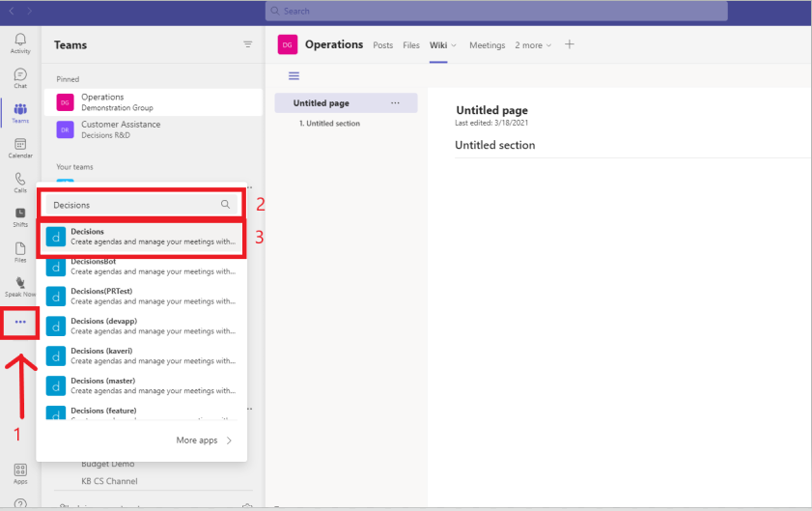Select Untitled page in wiki list

click(x=346, y=103)
